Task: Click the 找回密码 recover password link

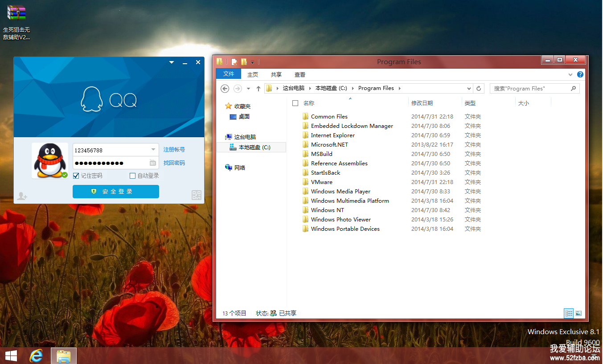Action: [174, 163]
